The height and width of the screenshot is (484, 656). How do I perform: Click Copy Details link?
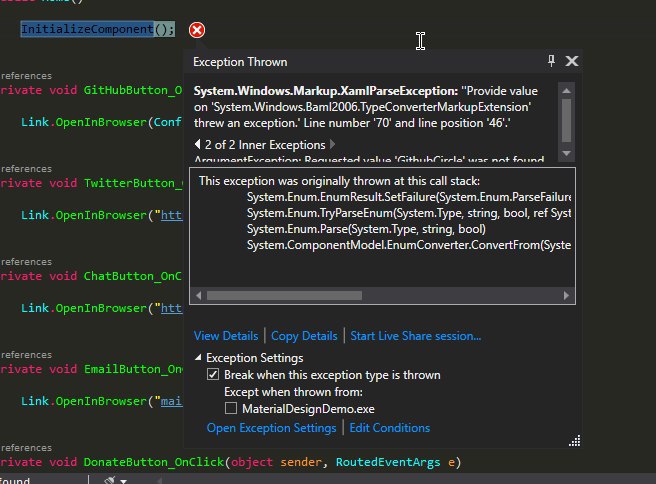point(304,336)
